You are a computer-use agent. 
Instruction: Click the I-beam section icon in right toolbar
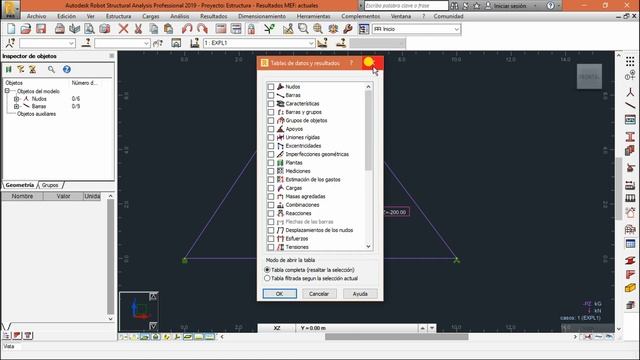(630, 137)
